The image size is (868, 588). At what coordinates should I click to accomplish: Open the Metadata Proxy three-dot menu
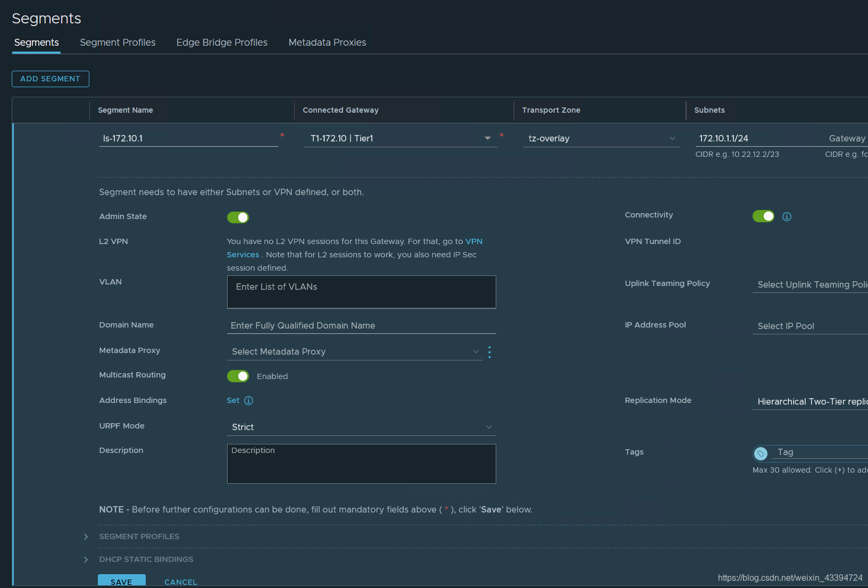pos(489,352)
